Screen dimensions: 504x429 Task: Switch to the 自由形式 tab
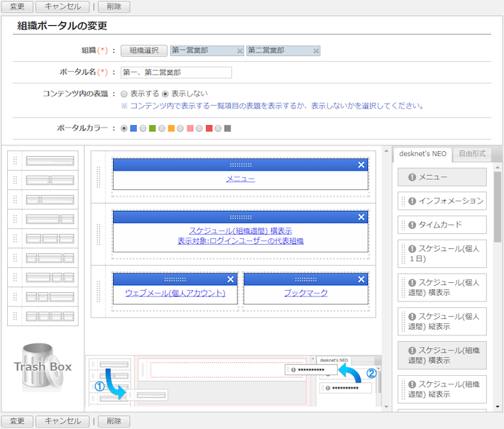point(472,153)
